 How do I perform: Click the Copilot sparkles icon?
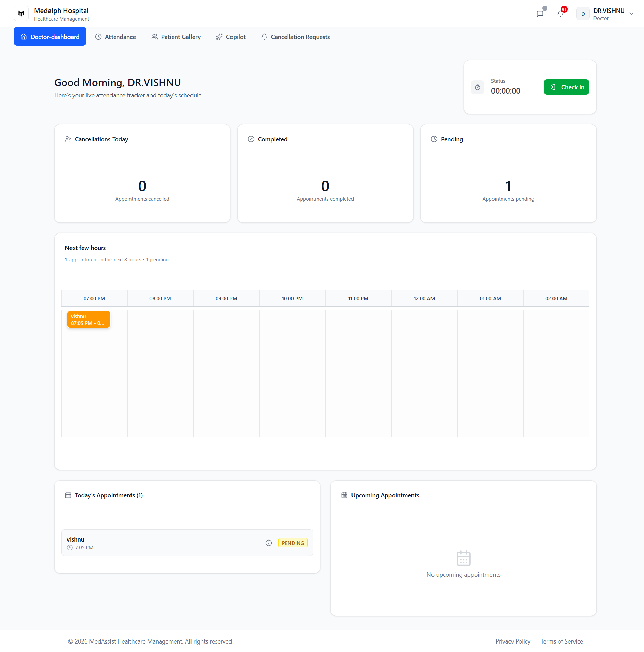point(219,36)
